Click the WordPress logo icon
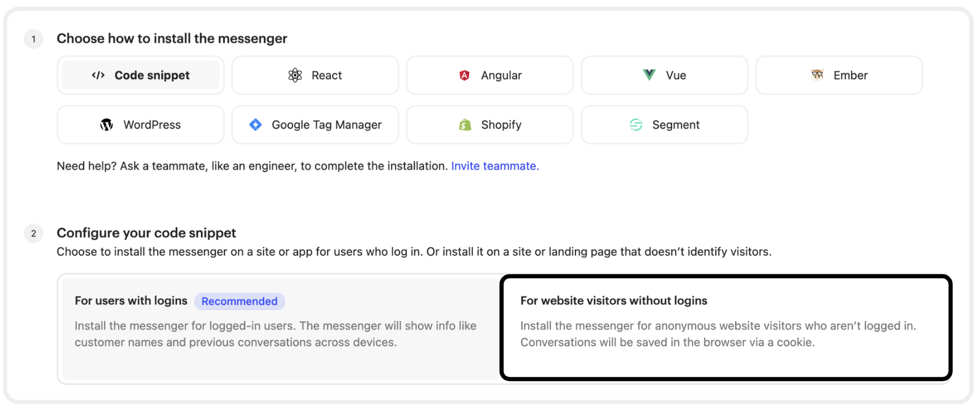980x412 pixels. coord(107,125)
